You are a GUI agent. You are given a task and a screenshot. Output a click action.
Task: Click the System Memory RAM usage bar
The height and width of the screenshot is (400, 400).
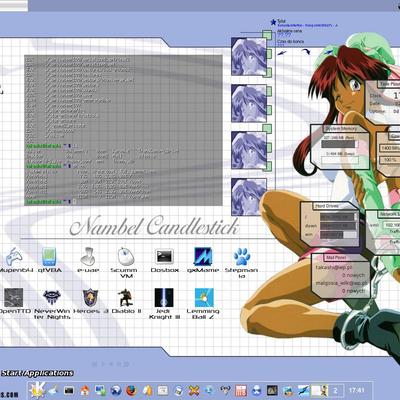coord(340,144)
